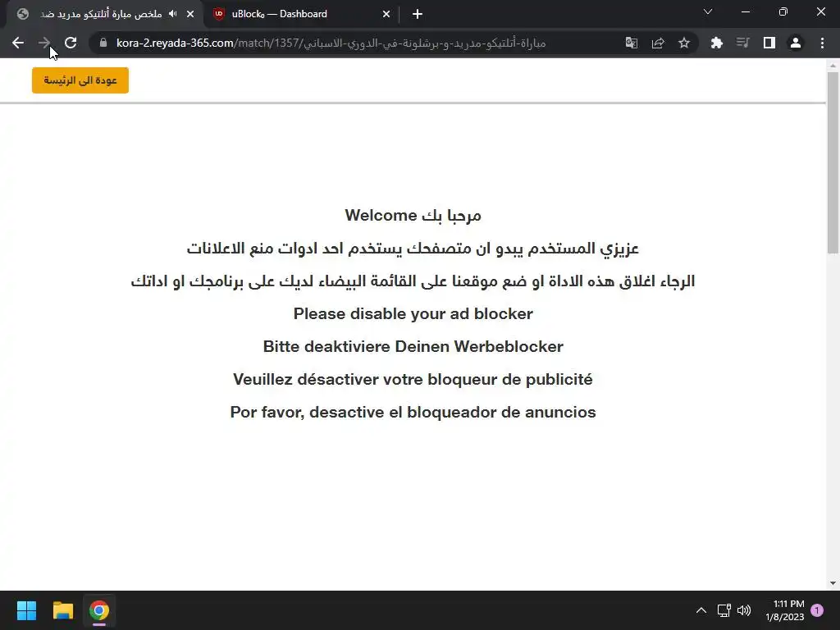The height and width of the screenshot is (630, 840).
Task: Mute the tab audio speaker icon
Action: coord(172,14)
